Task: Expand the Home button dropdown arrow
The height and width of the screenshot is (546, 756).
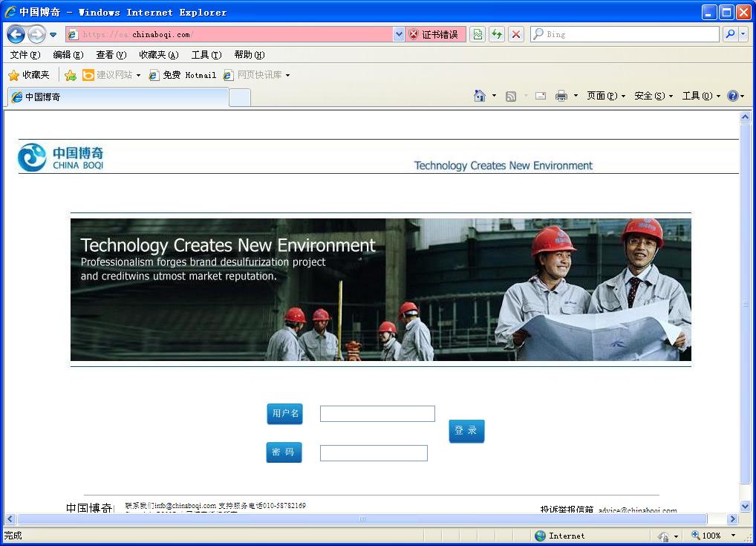Action: (x=494, y=96)
